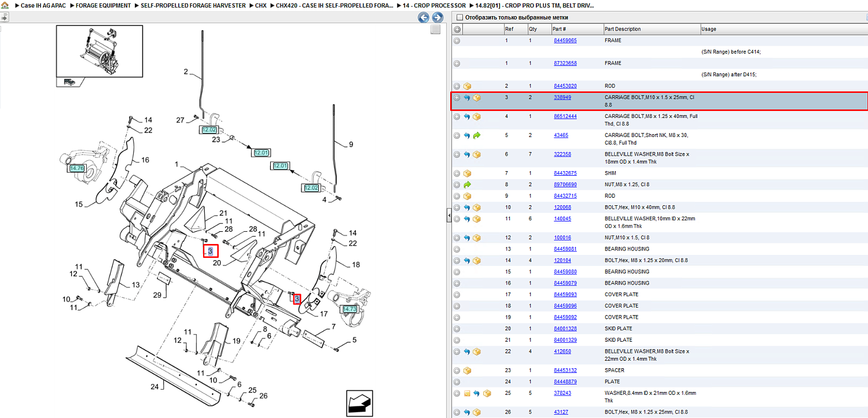
Task: Select callout 9 in the diagram
Action: pos(351,145)
